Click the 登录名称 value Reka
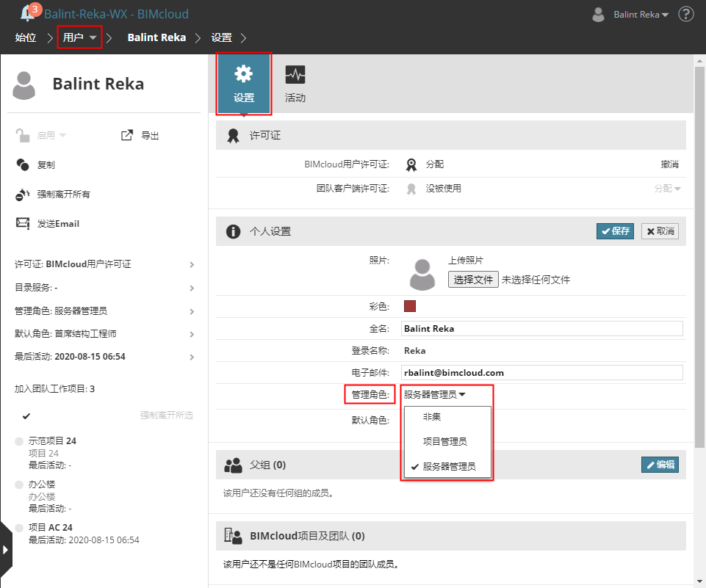 [414, 350]
